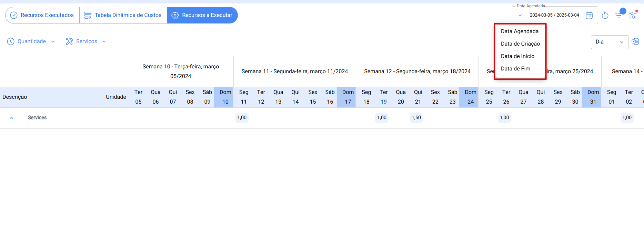Click the Unidade column header

(116, 97)
